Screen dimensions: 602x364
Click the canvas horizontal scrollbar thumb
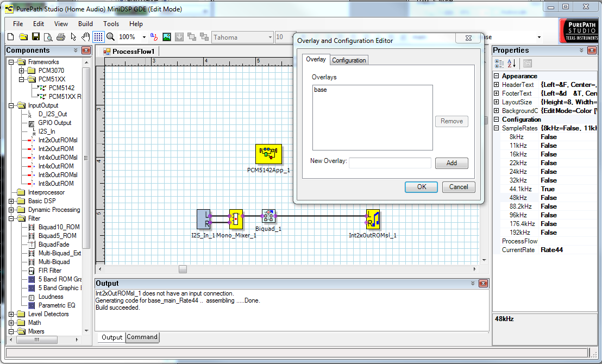tap(183, 269)
